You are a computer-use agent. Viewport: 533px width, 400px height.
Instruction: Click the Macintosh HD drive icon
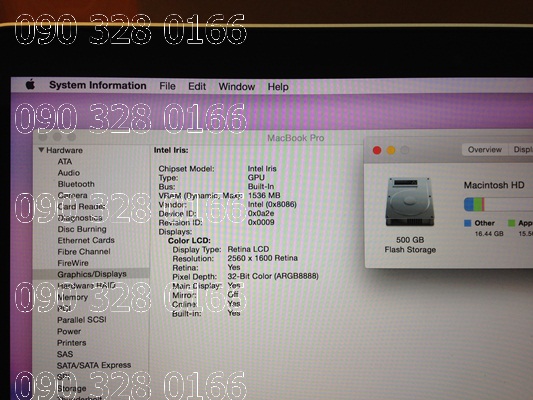pyautogui.click(x=410, y=202)
